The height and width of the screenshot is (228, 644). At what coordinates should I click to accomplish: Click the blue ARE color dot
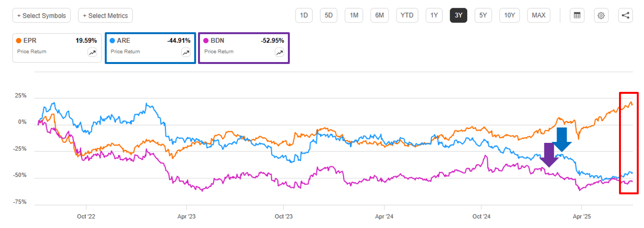point(112,41)
